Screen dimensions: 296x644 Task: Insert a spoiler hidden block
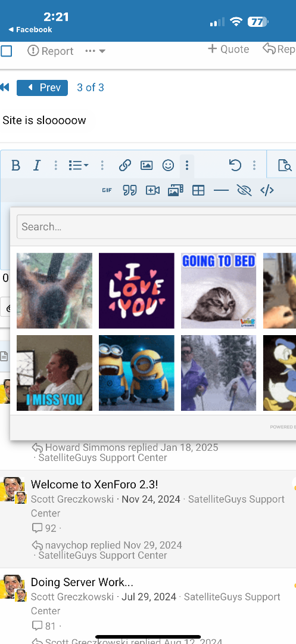244,190
